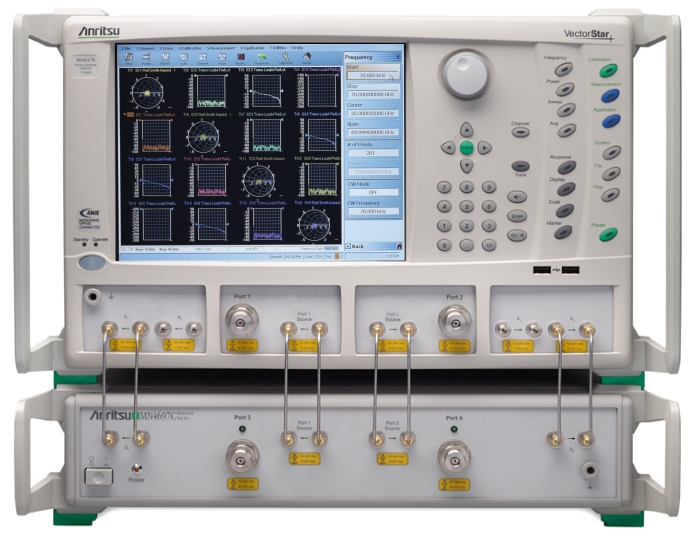Select the # of Points field

point(373,153)
